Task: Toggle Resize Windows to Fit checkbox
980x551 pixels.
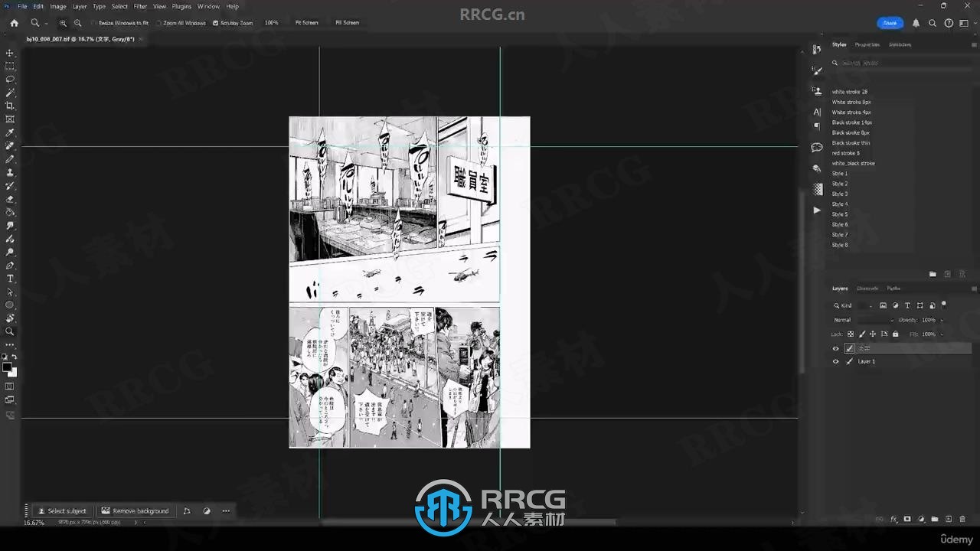Action: [x=94, y=23]
